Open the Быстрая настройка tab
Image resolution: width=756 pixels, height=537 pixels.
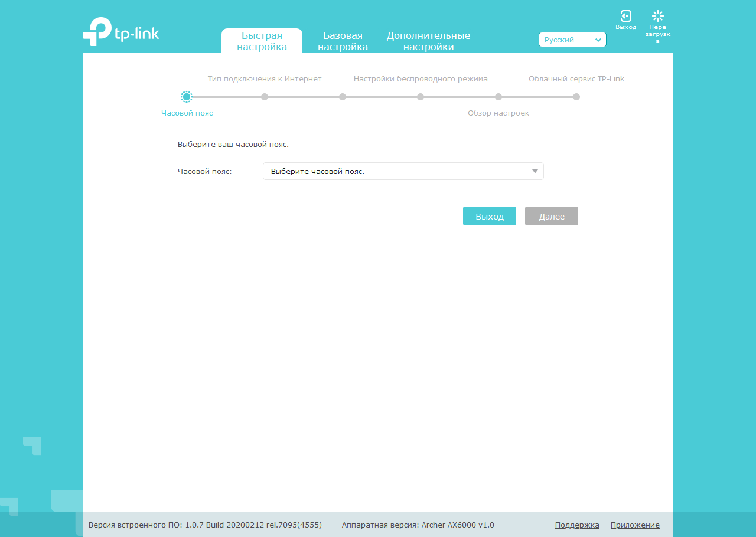(262, 41)
